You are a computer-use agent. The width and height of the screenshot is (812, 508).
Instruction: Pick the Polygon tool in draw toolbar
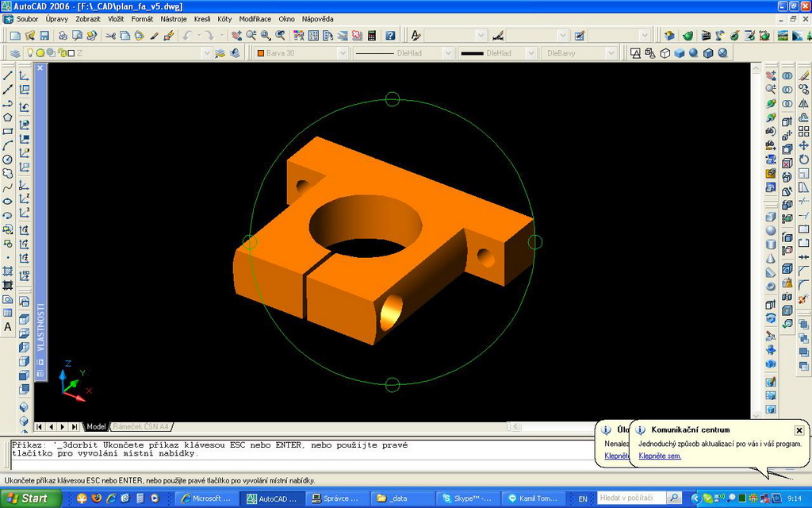8,117
